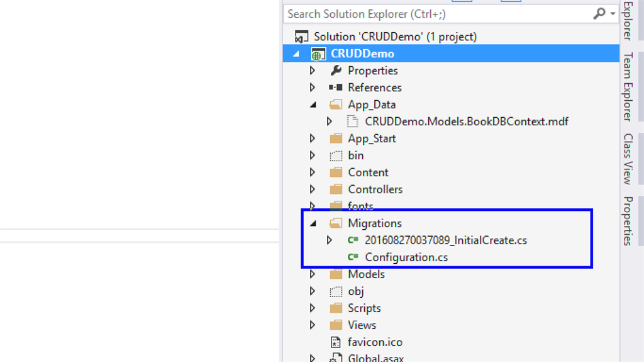Click the dotted obj folder icon

[x=336, y=291]
